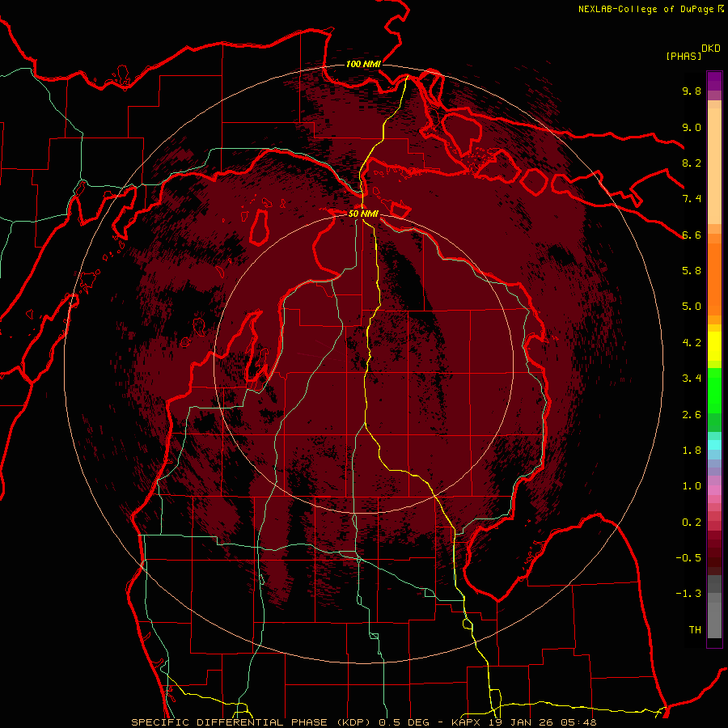Select the 1.0 scale label
This screenshot has width=728, height=728.
(692, 486)
